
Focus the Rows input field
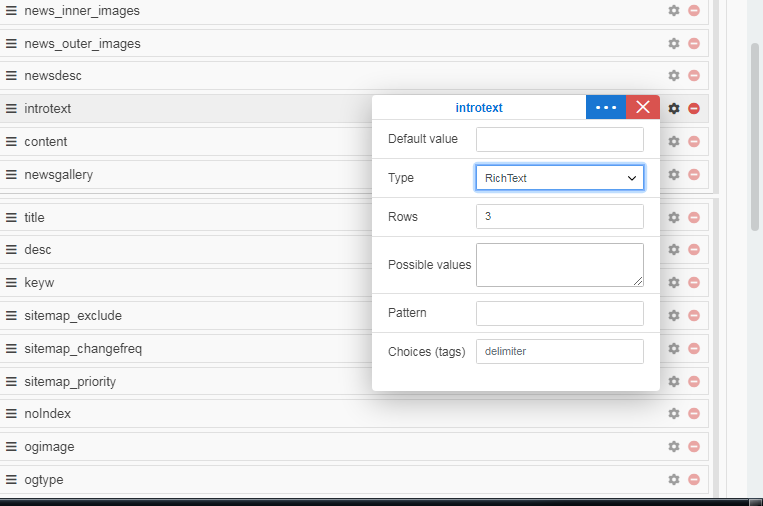[560, 216]
